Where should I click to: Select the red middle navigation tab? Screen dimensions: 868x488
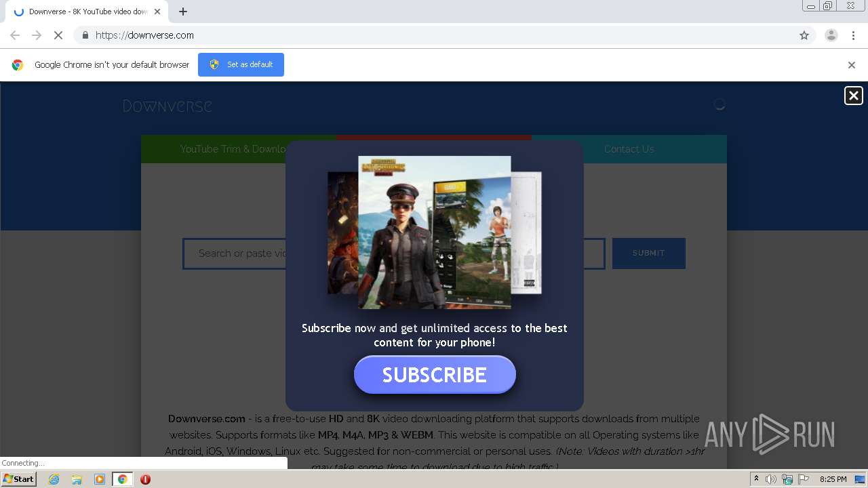[x=434, y=138]
